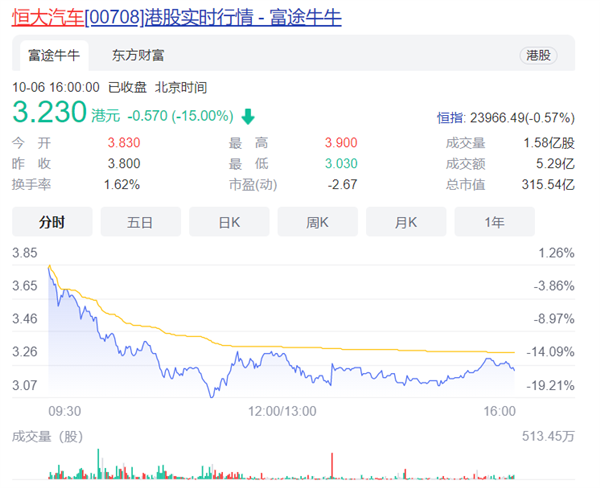
Task: Click the 12:00/13:00 time axis label
Action: click(x=282, y=411)
